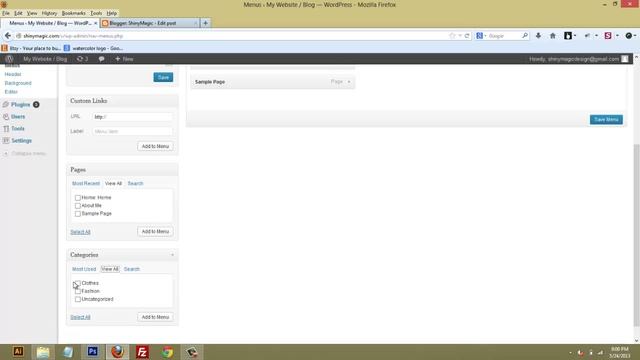640x360 pixels.
Task: Open the bookmark star dropdown arrow
Action: [x=460, y=36]
